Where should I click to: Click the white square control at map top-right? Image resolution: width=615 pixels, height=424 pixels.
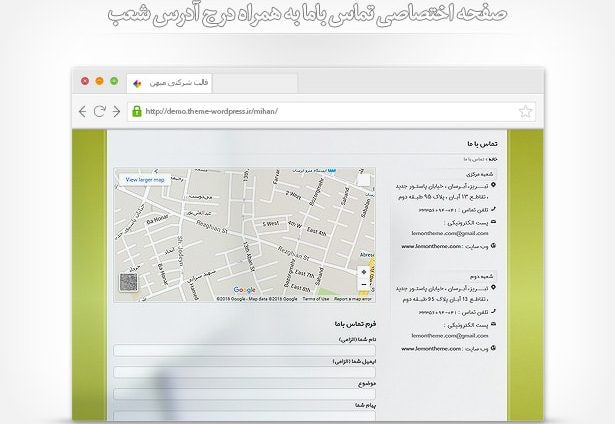click(363, 181)
